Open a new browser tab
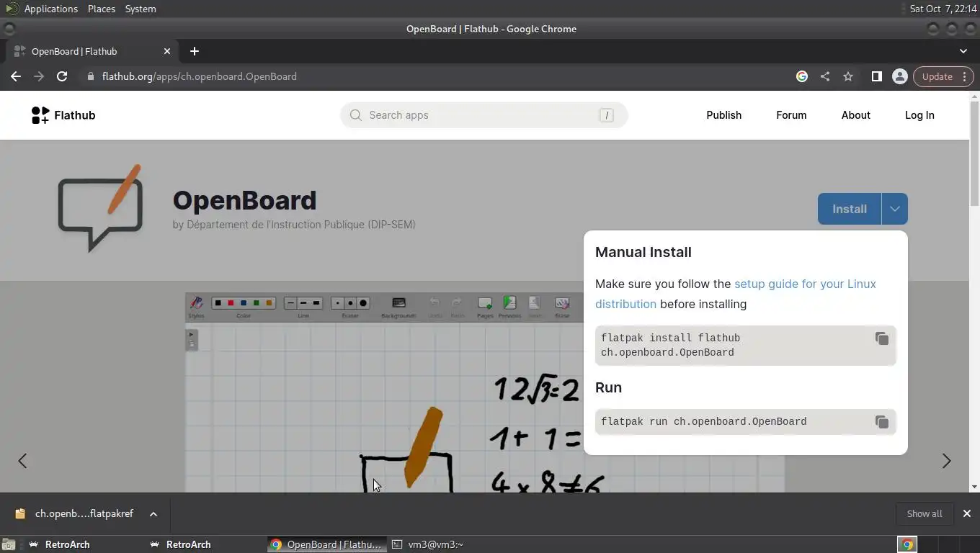Image resolution: width=980 pixels, height=553 pixels. [194, 51]
